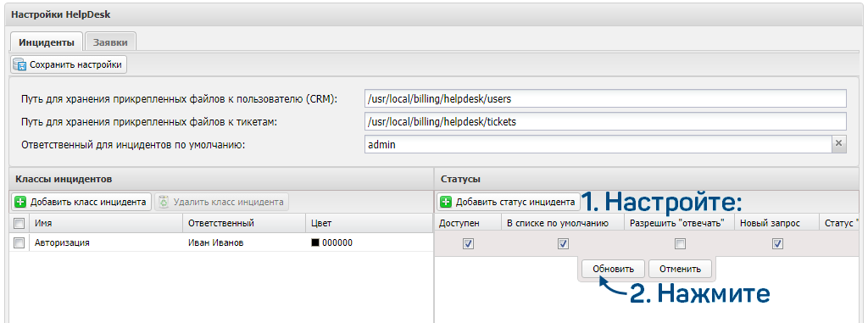This screenshot has height=323, width=868.
Task: Click the black 000000 color swatch
Action: pos(315,242)
